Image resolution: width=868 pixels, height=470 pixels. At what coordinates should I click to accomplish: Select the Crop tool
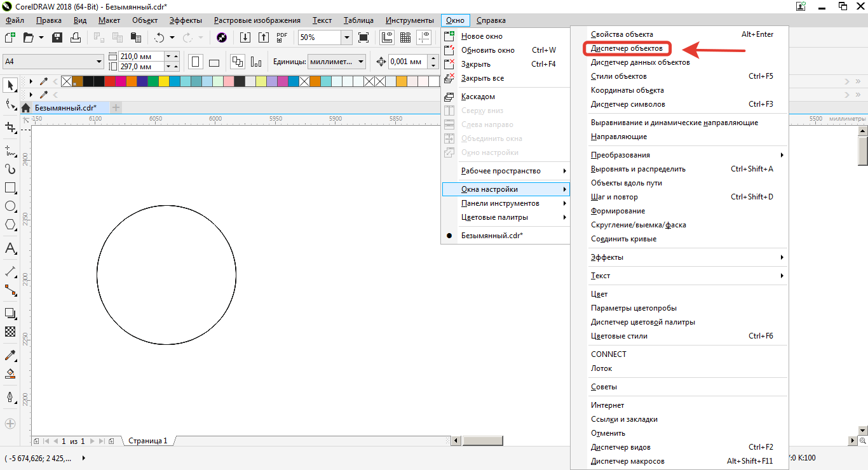(10, 127)
